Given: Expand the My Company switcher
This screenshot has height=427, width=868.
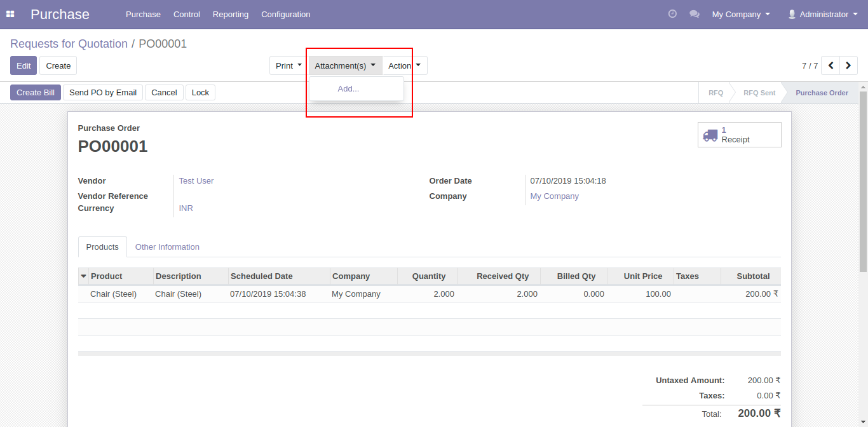Looking at the screenshot, I should tap(740, 14).
